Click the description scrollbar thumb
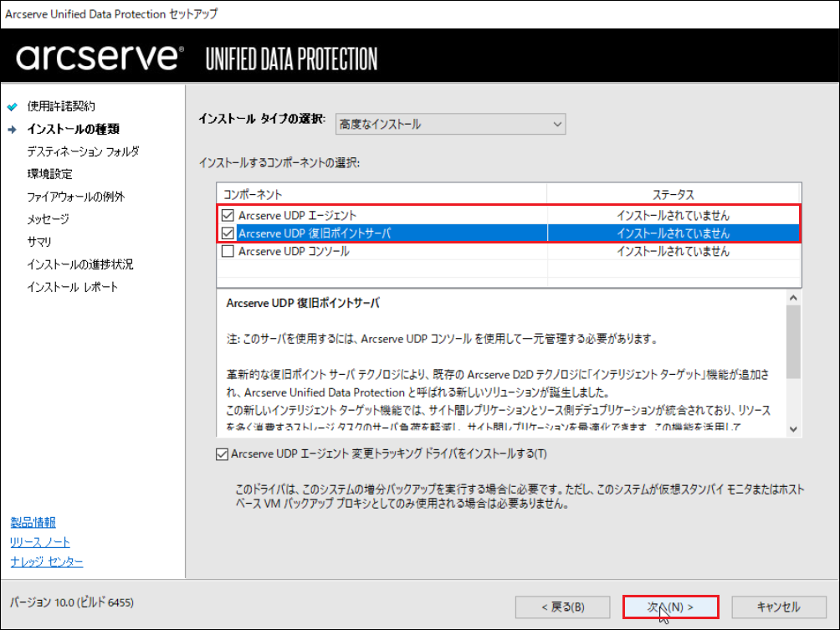This screenshot has height=630, width=840. [793, 342]
